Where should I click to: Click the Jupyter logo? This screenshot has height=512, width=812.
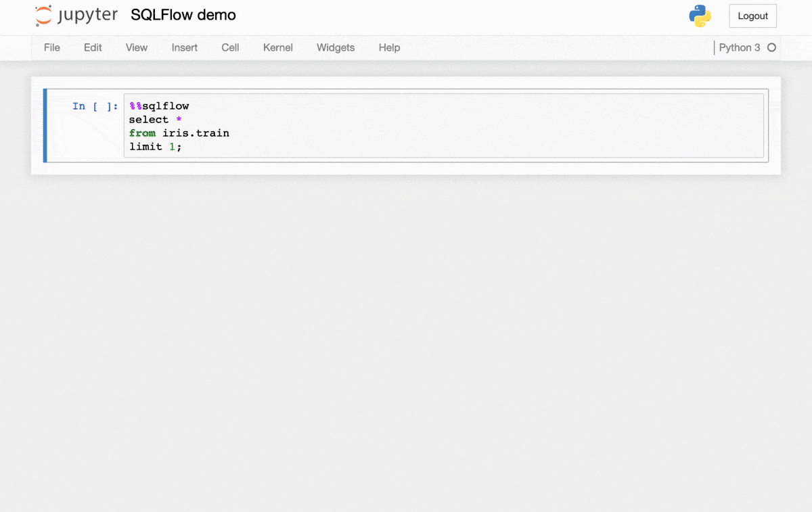[x=76, y=15]
